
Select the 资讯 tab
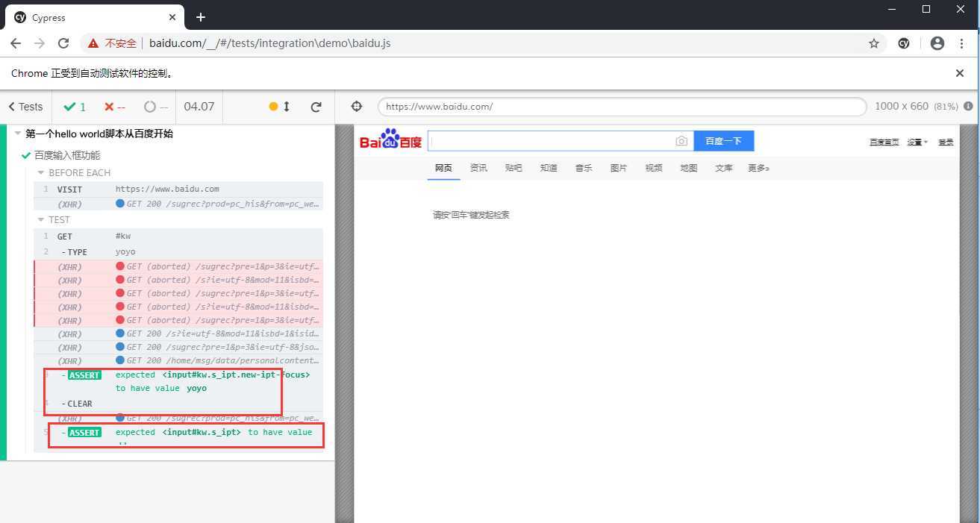[478, 168]
